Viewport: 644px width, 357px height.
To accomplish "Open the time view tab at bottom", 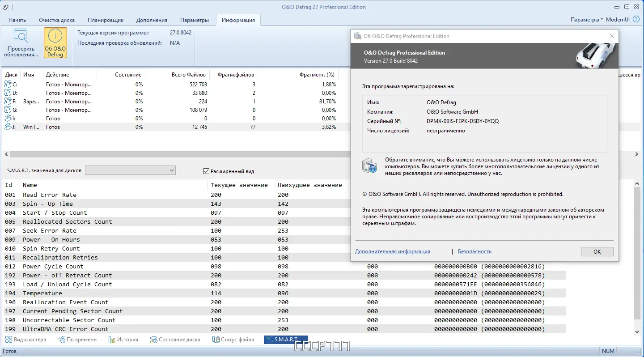I will pyautogui.click(x=77, y=340).
